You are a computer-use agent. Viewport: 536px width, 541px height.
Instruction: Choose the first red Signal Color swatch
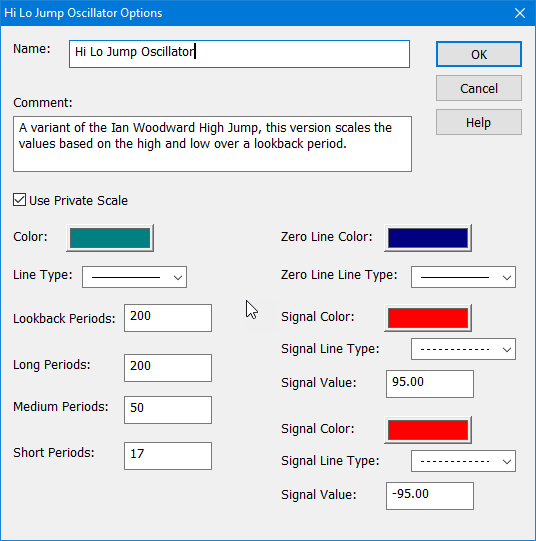coord(428,318)
